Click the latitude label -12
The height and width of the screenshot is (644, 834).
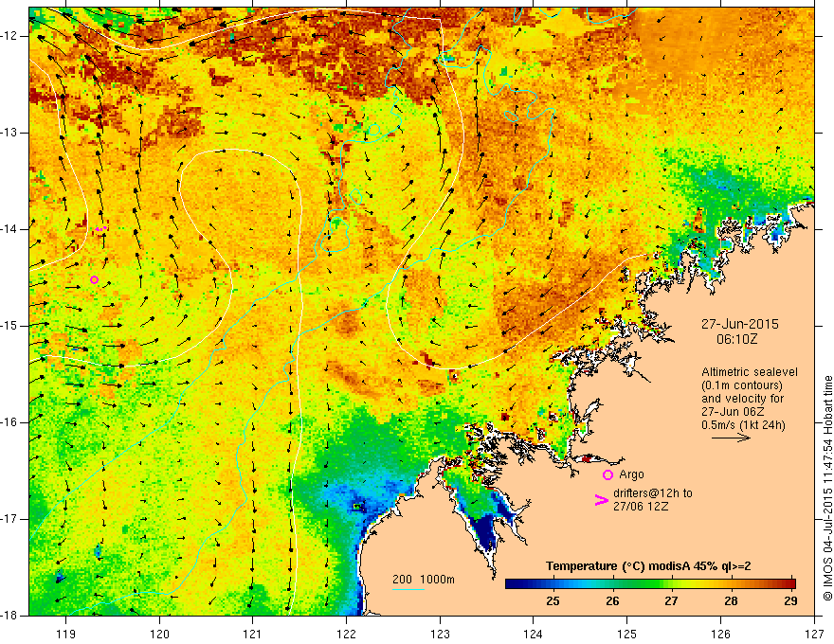tap(9, 36)
